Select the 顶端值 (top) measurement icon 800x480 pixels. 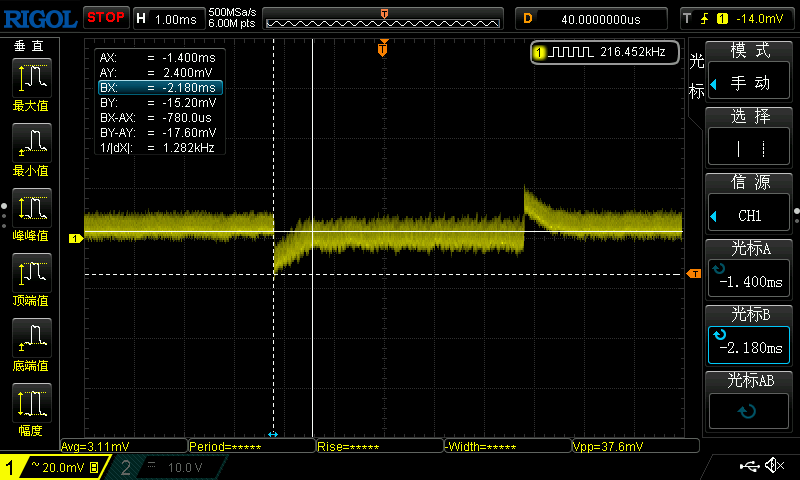tap(32, 273)
